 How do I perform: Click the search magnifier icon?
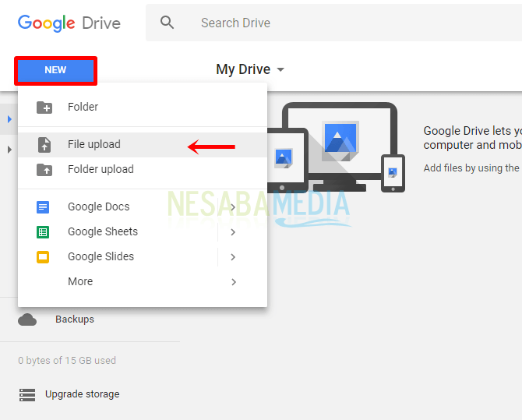point(168,23)
